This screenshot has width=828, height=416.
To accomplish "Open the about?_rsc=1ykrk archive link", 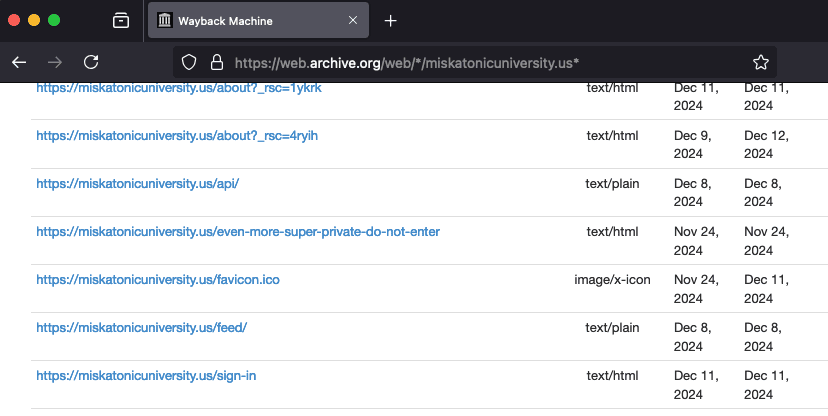I will (178, 88).
